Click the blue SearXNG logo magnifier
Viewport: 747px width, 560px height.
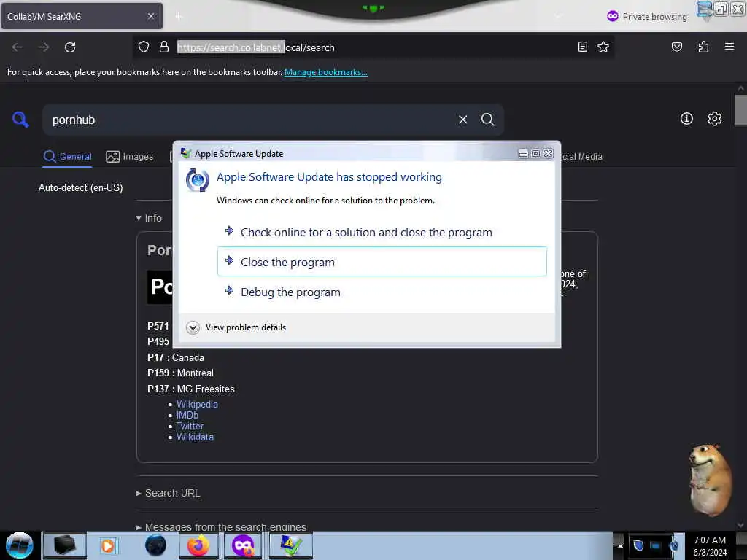[x=20, y=119]
